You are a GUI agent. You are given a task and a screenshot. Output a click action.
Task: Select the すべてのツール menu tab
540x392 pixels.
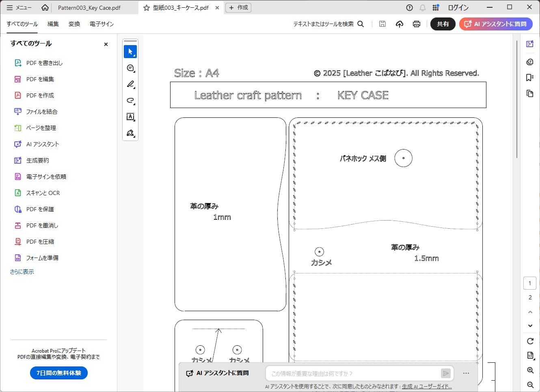click(22, 24)
